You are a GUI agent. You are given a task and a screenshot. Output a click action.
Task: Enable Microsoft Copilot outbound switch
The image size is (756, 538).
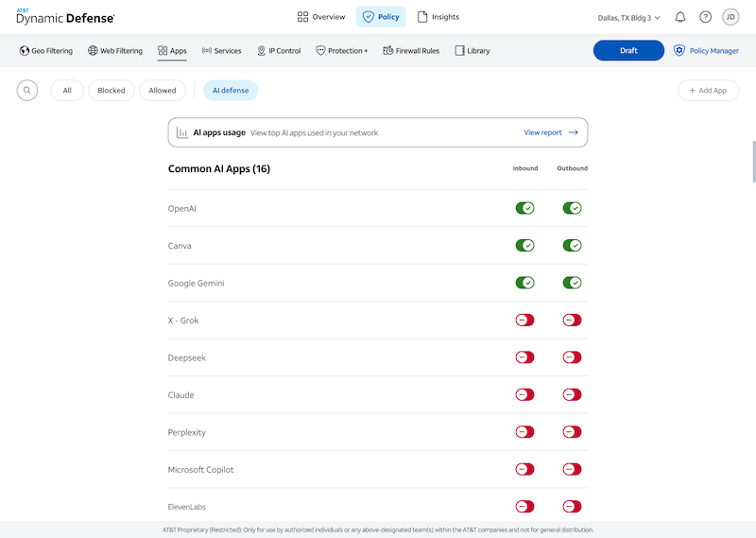coord(573,469)
